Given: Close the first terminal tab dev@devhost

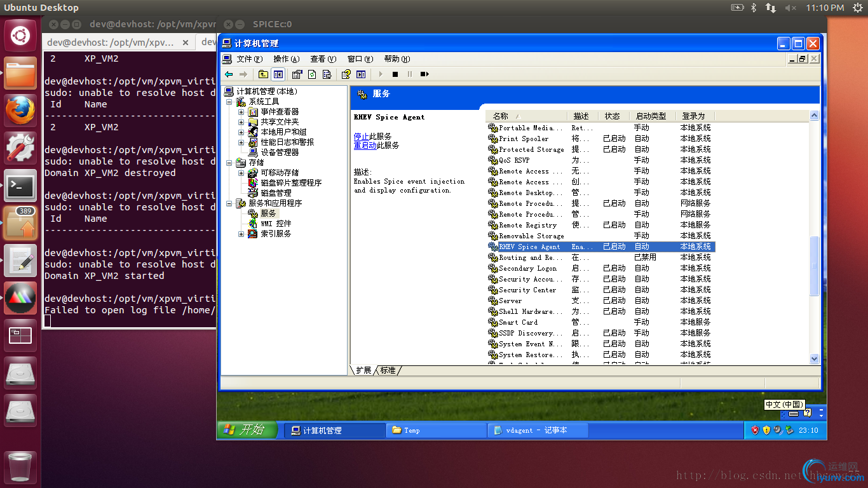Looking at the screenshot, I should coord(186,43).
